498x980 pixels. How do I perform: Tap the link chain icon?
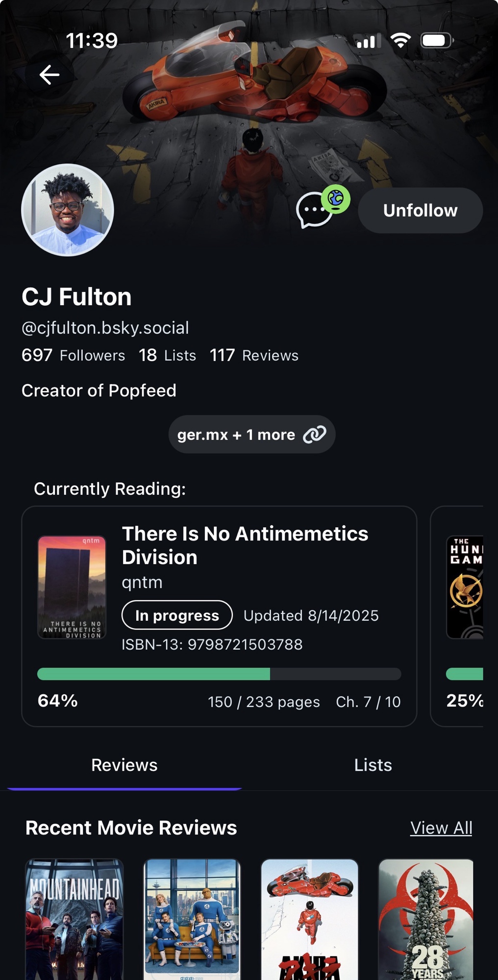[x=314, y=435]
